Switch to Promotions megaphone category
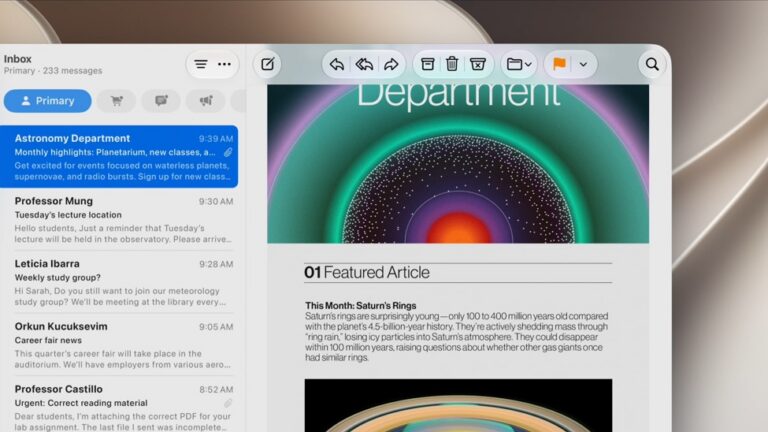768x432 pixels. click(x=206, y=101)
